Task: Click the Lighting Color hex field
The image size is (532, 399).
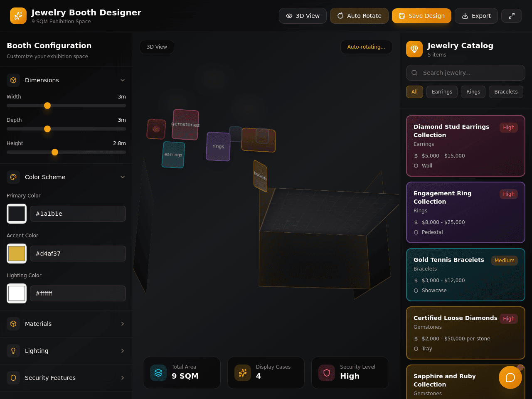Action: 78,293
